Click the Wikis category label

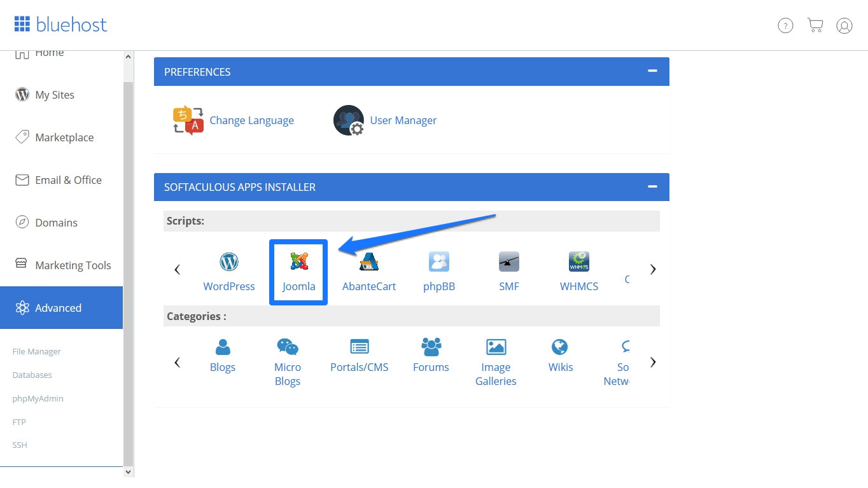[561, 367]
